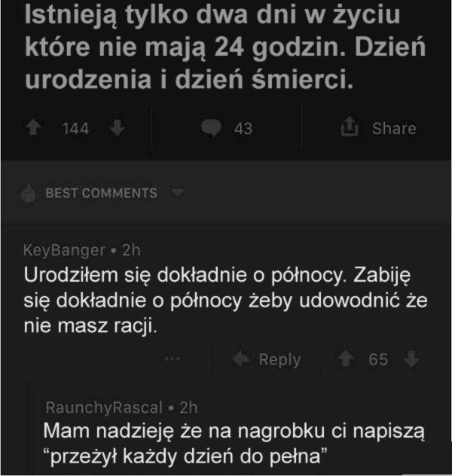This screenshot has height=476, width=452.
Task: Open KeyBanger's user profile
Action: coord(64,250)
